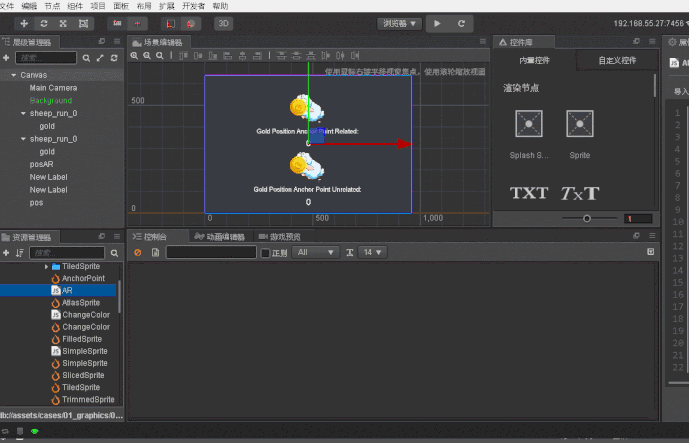689x443 pixels.
Task: Click align vertical centers icon
Action: tap(198, 56)
